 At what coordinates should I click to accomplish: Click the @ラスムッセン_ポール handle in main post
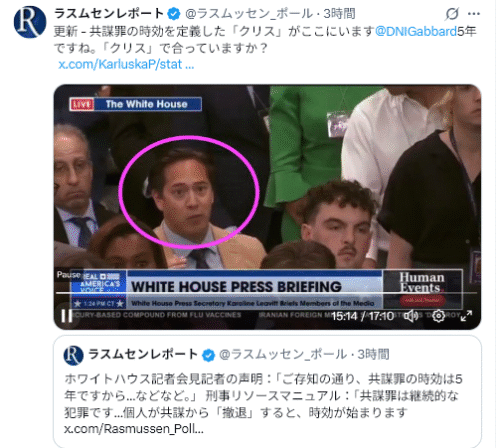point(249,14)
